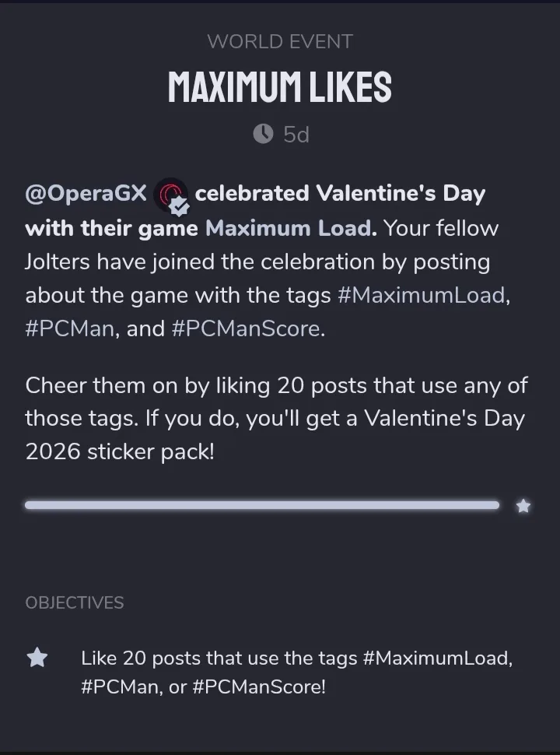Click the star icon beside the objective
560x755 pixels.
(37, 658)
